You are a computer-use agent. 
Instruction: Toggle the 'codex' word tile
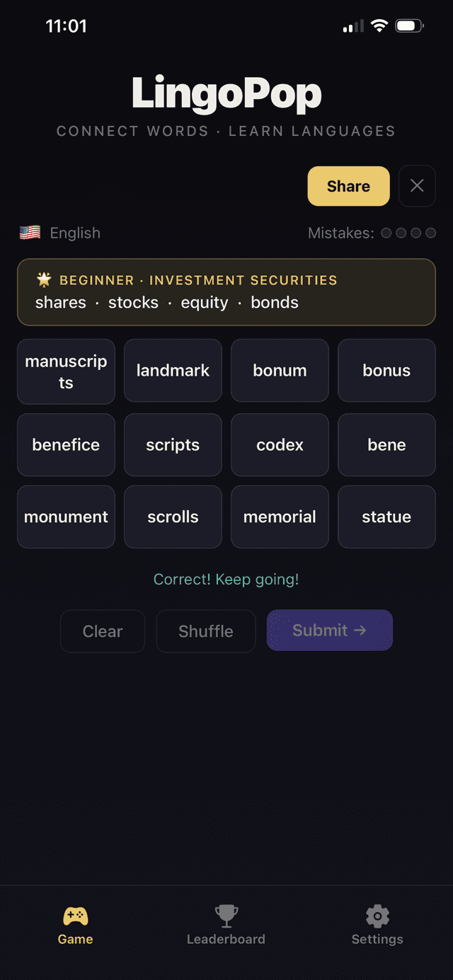coord(280,445)
